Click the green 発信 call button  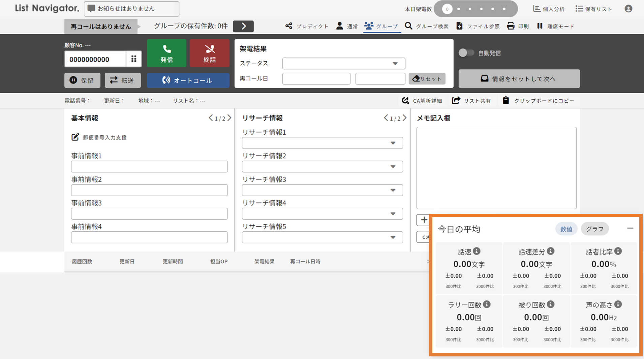(x=166, y=53)
